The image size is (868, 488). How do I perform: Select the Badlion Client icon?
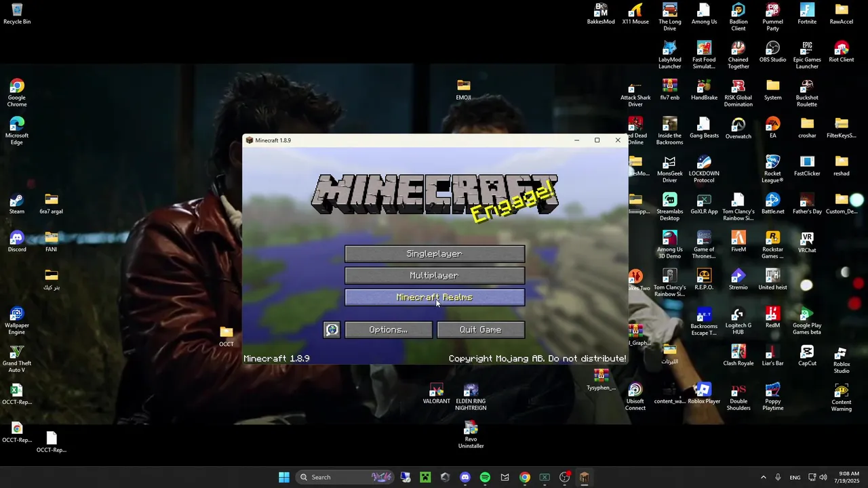738,18
